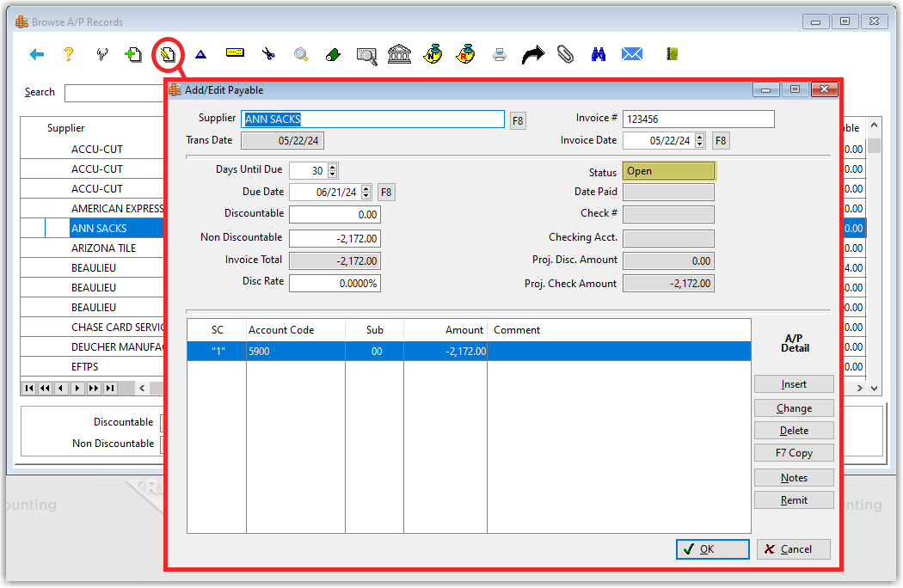This screenshot has width=903, height=588.
Task: Click the email envelope icon
Action: 632,53
